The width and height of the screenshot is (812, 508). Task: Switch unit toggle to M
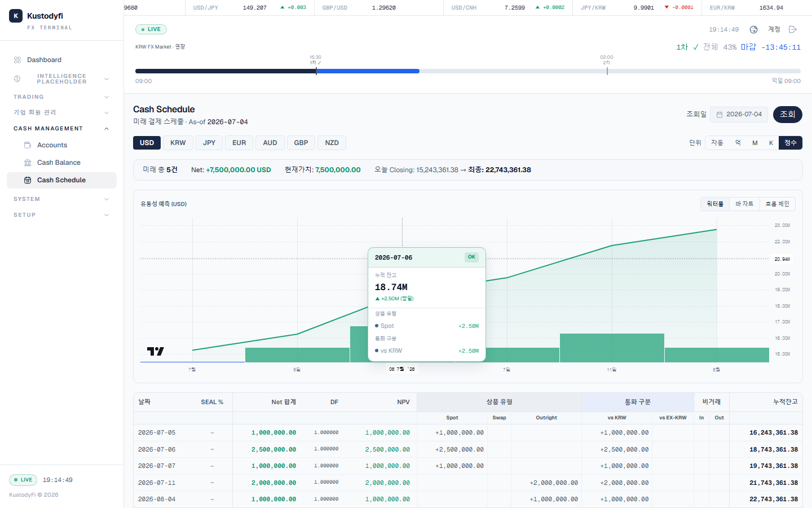click(754, 143)
